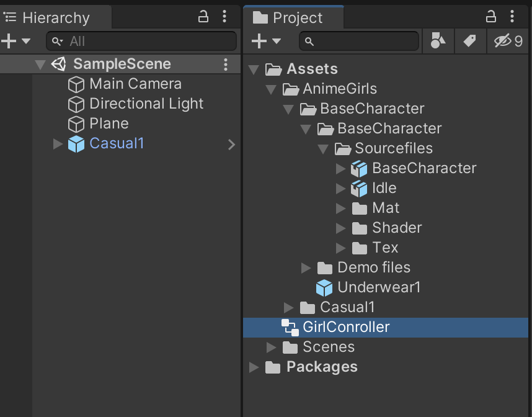532x417 pixels.
Task: Collapse the Assets folder arrow
Action: (x=254, y=69)
